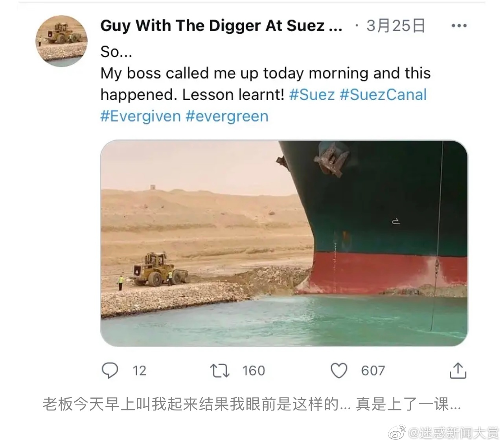Image resolution: width=504 pixels, height=445 pixels.
Task: View the stuck ship photo
Action: click(x=284, y=243)
